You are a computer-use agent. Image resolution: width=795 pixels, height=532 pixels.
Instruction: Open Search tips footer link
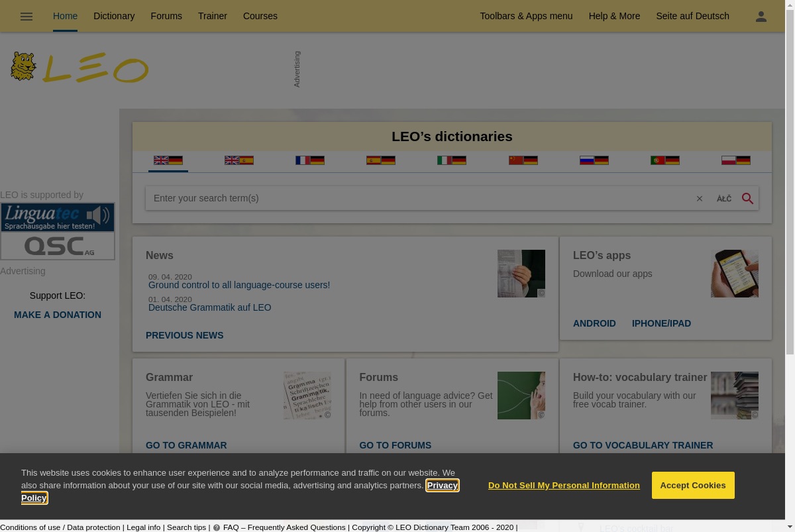pos(186,527)
